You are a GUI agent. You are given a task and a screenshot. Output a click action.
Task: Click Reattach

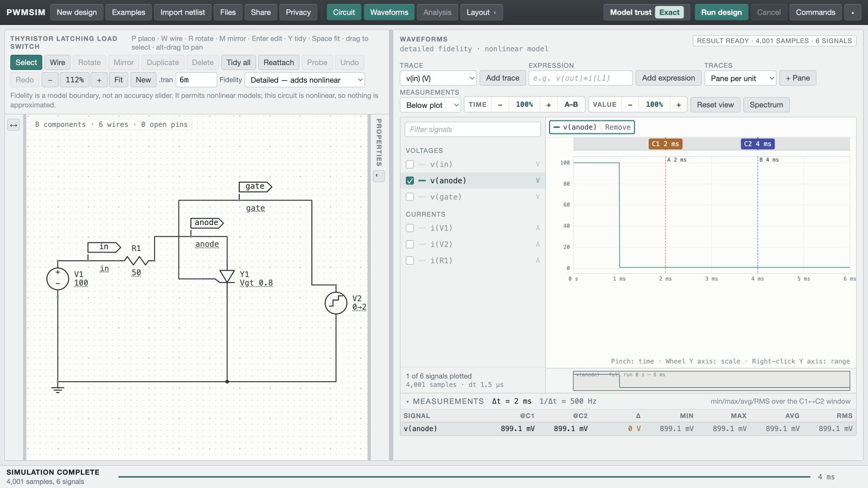tap(278, 62)
